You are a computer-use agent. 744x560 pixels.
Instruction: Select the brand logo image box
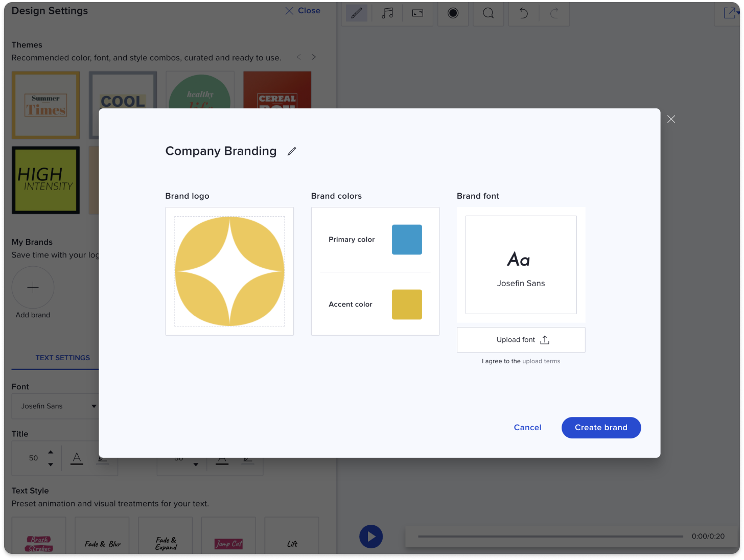(229, 271)
